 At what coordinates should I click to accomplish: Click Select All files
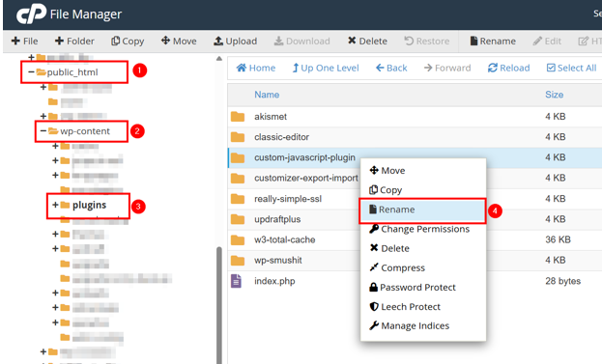pos(572,68)
